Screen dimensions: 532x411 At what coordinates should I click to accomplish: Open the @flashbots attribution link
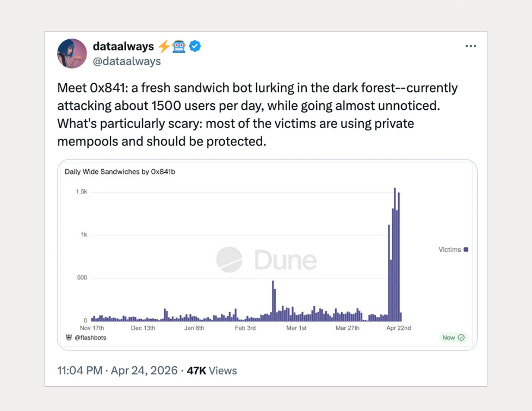tap(90, 338)
